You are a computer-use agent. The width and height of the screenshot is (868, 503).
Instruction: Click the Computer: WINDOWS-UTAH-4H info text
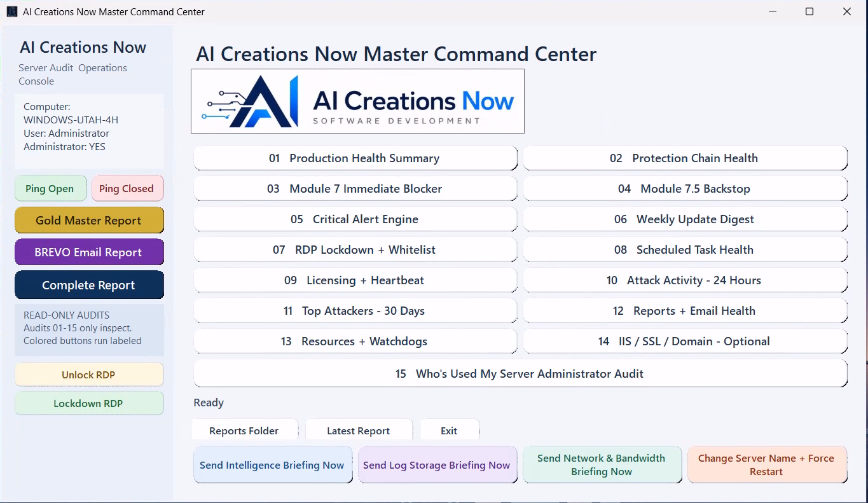point(71,113)
